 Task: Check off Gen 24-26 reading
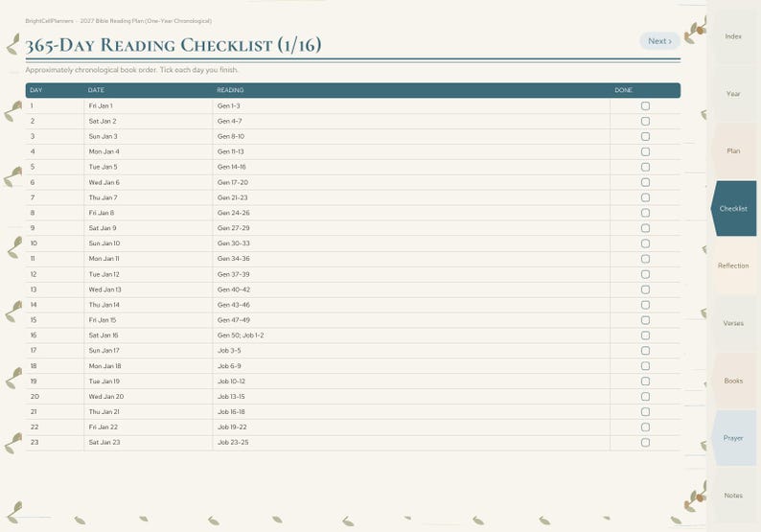(x=645, y=213)
